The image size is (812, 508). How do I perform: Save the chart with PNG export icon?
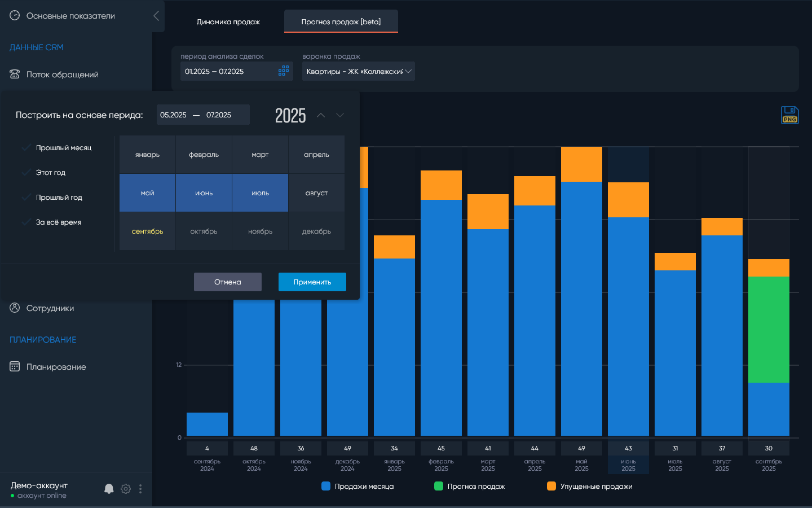coord(789,115)
